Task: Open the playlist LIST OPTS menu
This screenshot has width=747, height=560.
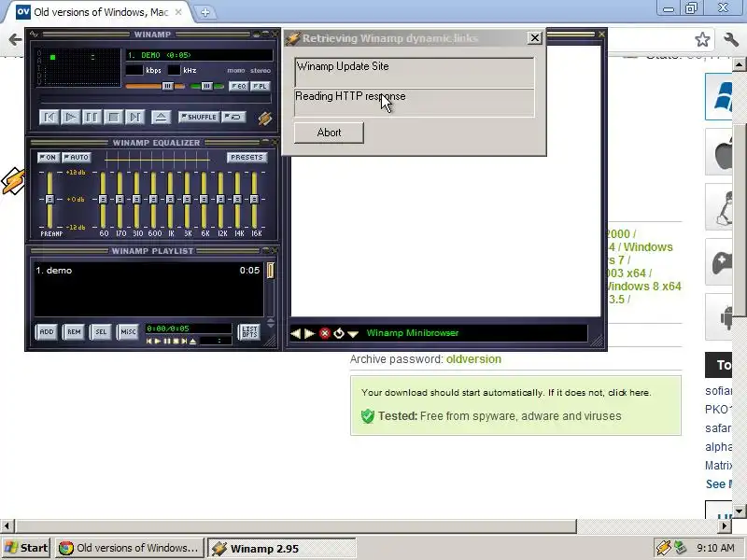Action: (249, 331)
